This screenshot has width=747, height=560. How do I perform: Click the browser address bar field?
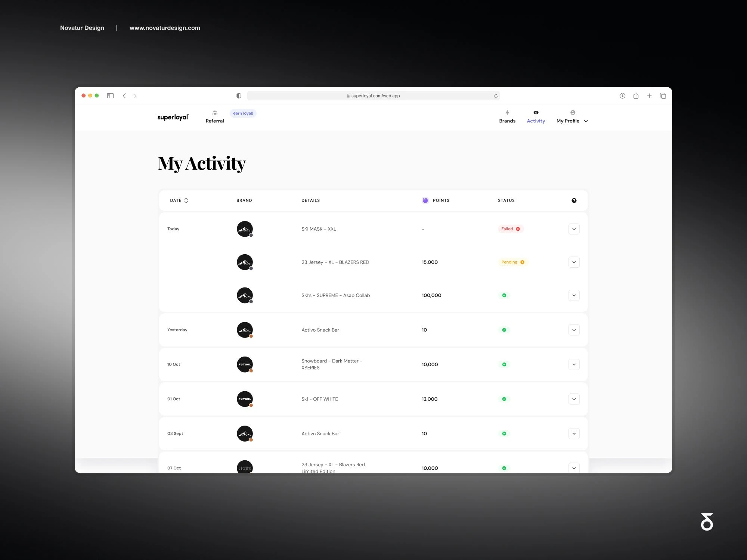[x=375, y=96]
